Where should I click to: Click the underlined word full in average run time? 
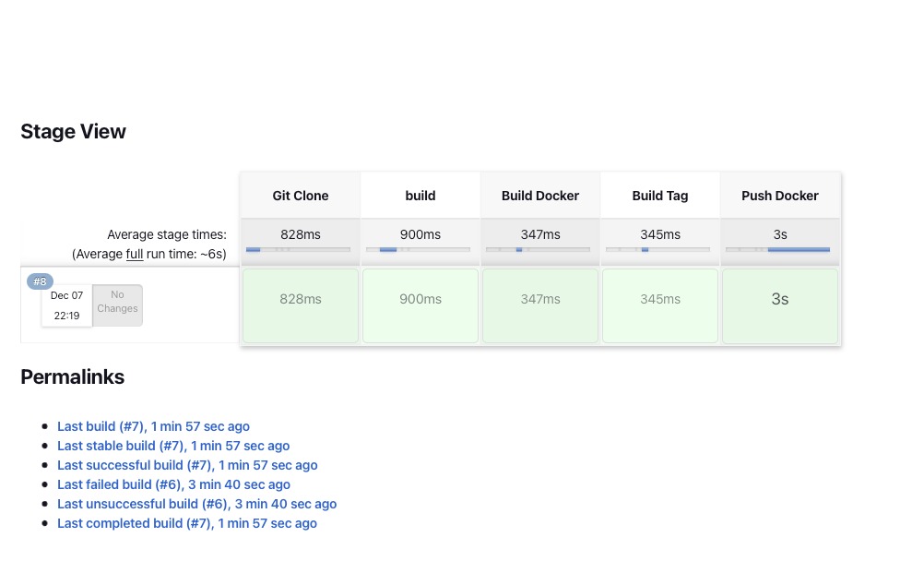coord(135,253)
